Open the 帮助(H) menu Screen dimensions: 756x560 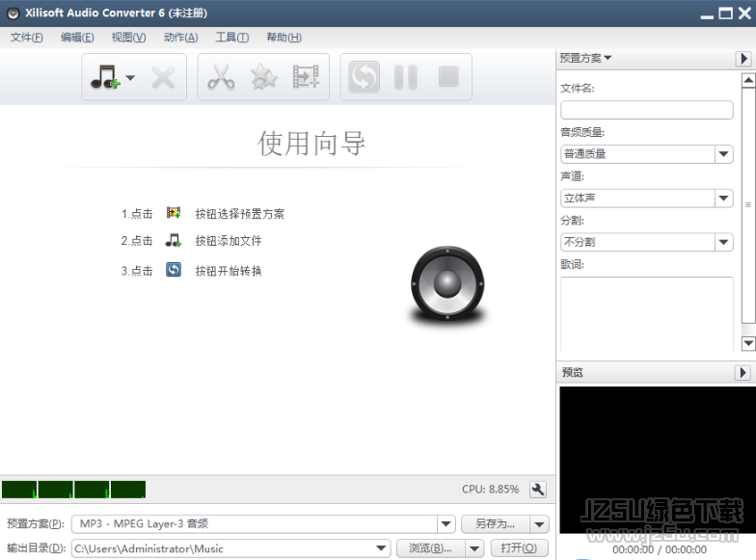[x=283, y=38]
